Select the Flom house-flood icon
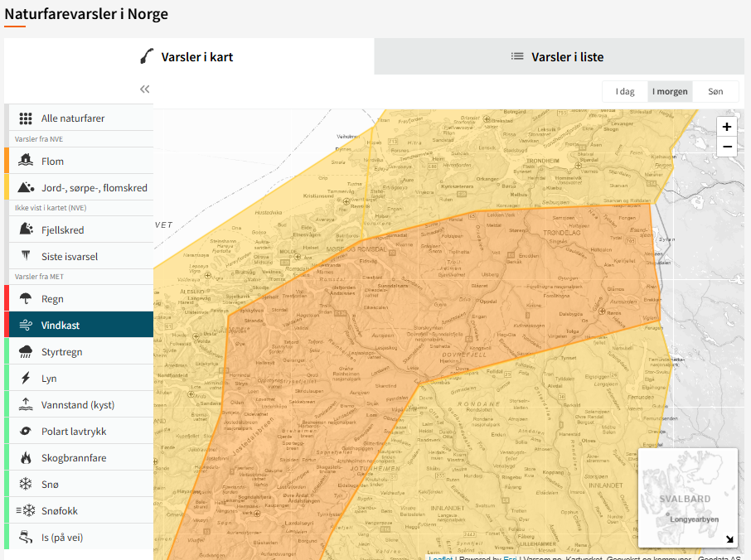The width and height of the screenshot is (751, 560). coord(26,161)
